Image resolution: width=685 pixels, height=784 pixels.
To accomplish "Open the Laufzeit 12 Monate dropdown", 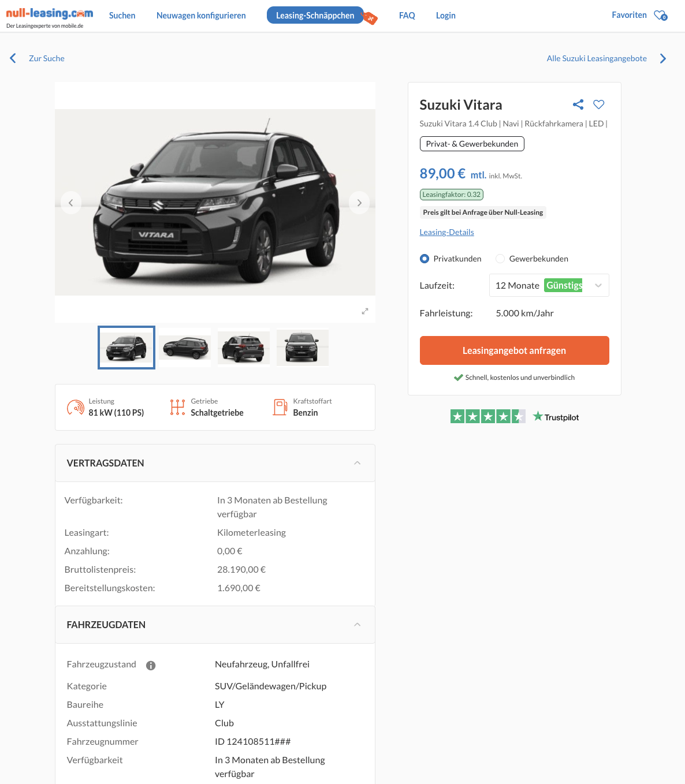I will tap(549, 285).
